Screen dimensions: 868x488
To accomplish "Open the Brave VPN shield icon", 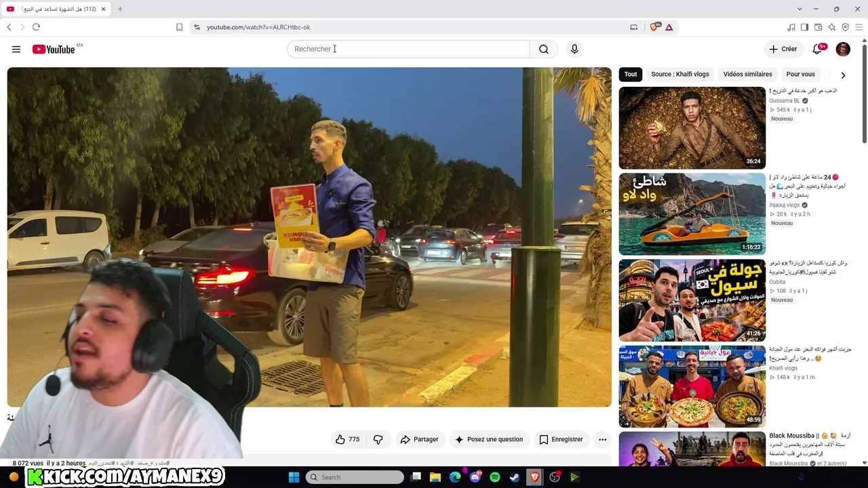I will 845,27.
